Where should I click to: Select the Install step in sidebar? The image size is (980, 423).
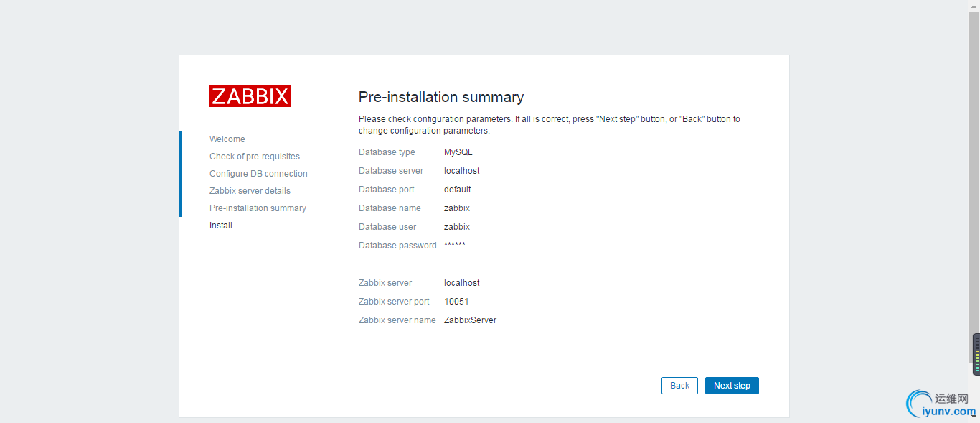click(221, 226)
